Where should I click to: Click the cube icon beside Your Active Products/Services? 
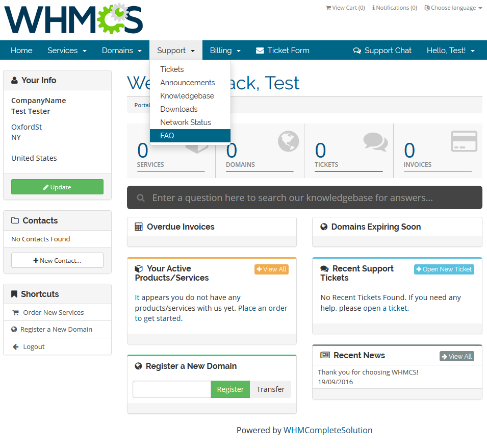tap(139, 269)
